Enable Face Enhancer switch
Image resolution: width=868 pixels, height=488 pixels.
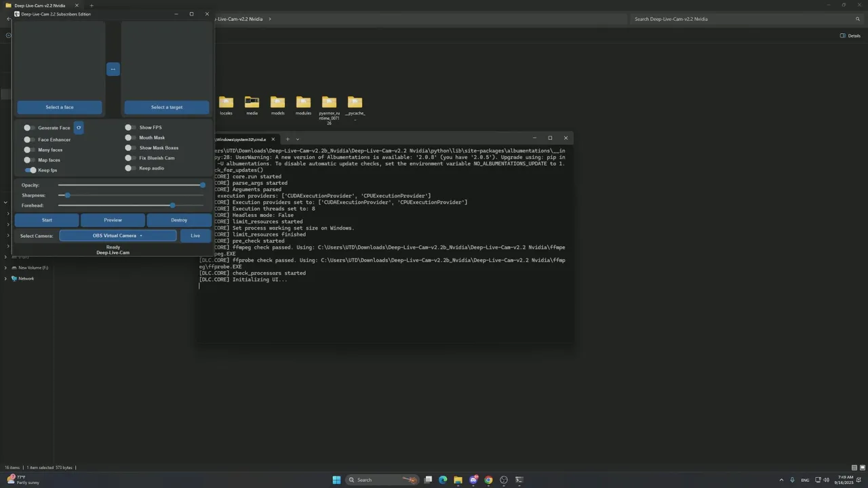pos(28,140)
